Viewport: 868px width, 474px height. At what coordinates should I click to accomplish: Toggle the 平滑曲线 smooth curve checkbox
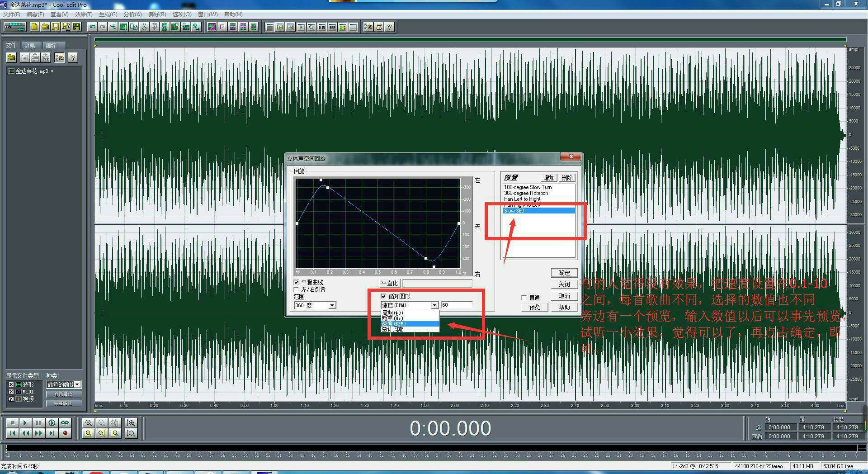[x=297, y=282]
